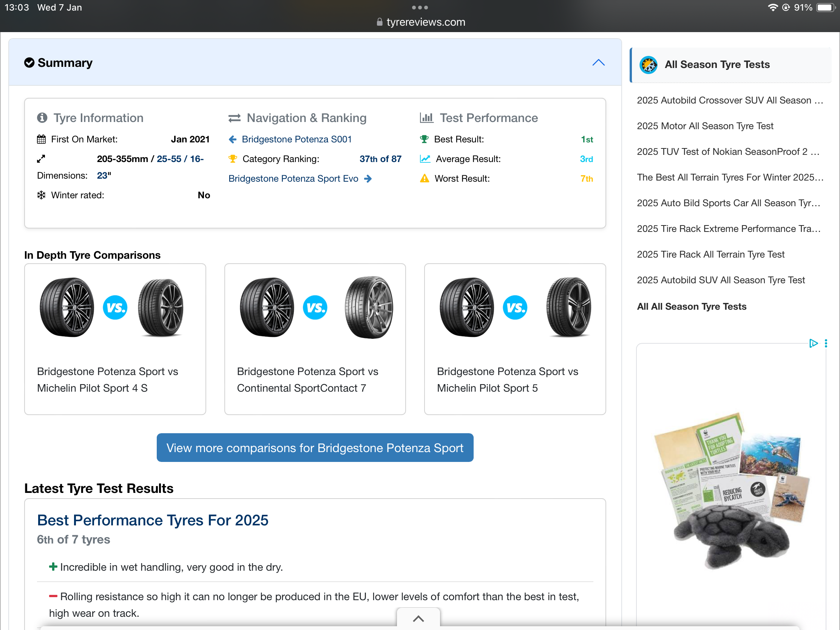Click the Tyre Information info icon

coord(42,118)
